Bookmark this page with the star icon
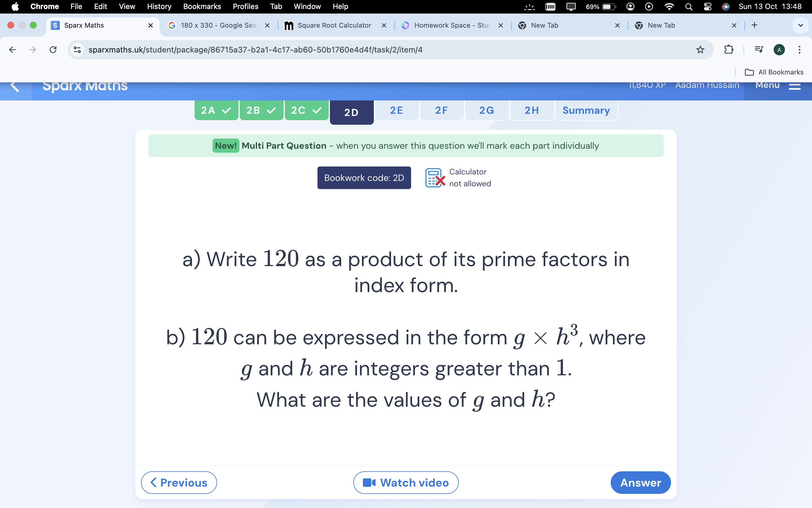812x508 pixels. (700, 50)
